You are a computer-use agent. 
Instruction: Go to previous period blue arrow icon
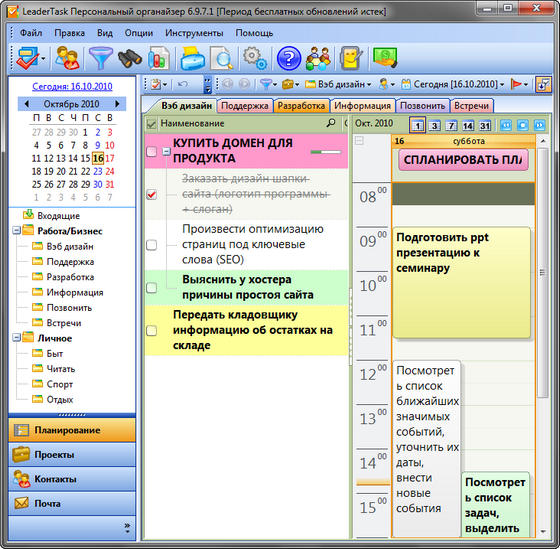pyautogui.click(x=506, y=125)
